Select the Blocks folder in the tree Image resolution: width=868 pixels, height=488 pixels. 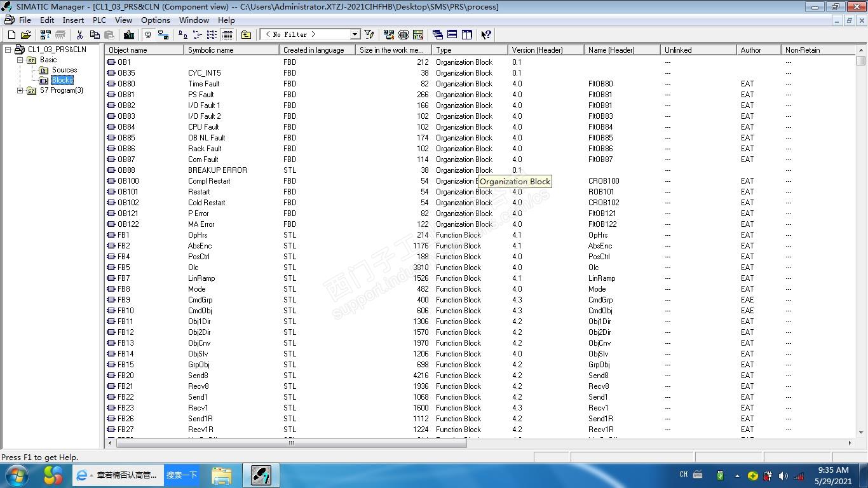pos(62,80)
